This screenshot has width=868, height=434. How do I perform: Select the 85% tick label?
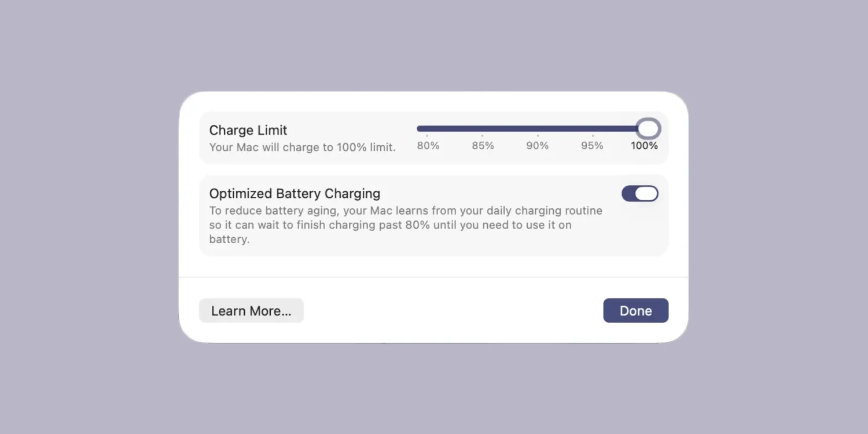pyautogui.click(x=483, y=146)
